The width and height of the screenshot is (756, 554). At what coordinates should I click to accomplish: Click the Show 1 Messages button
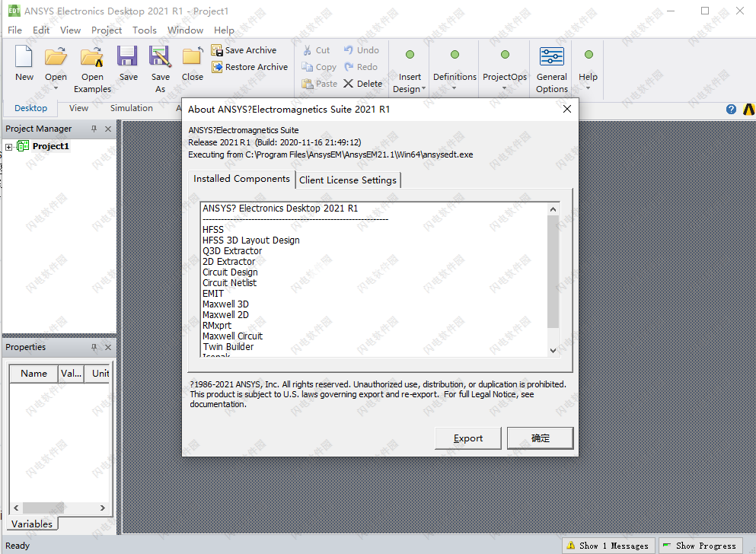tap(608, 546)
